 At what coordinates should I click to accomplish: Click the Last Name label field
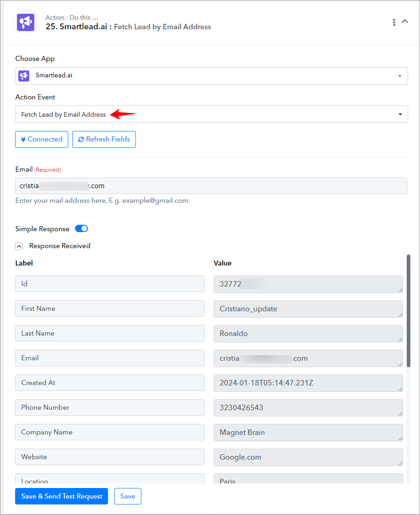(110, 333)
